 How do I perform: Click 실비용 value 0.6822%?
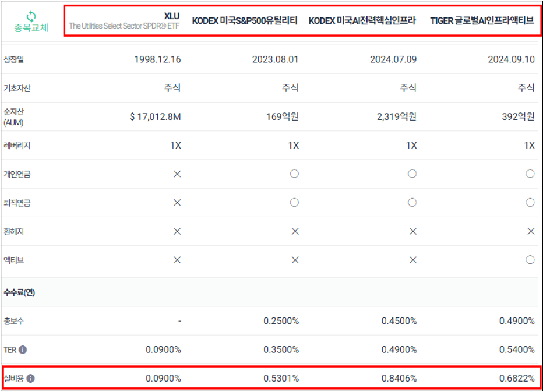[x=517, y=379]
